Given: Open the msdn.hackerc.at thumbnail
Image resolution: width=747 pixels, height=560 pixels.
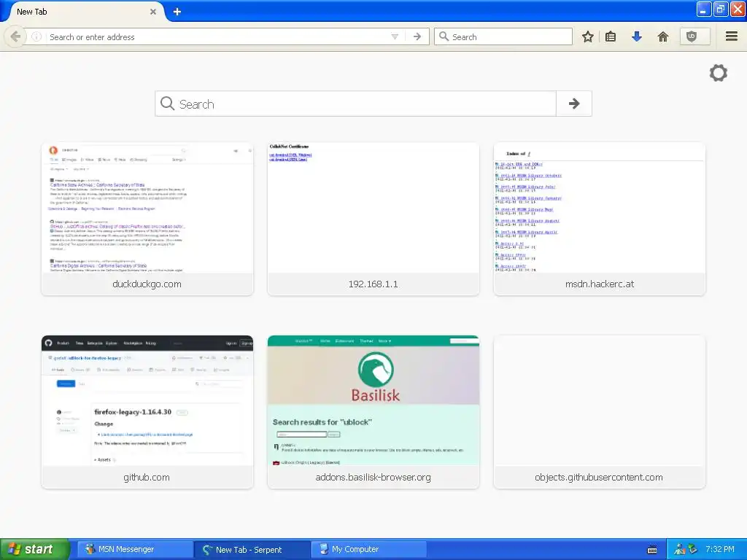Looking at the screenshot, I should tap(600, 219).
